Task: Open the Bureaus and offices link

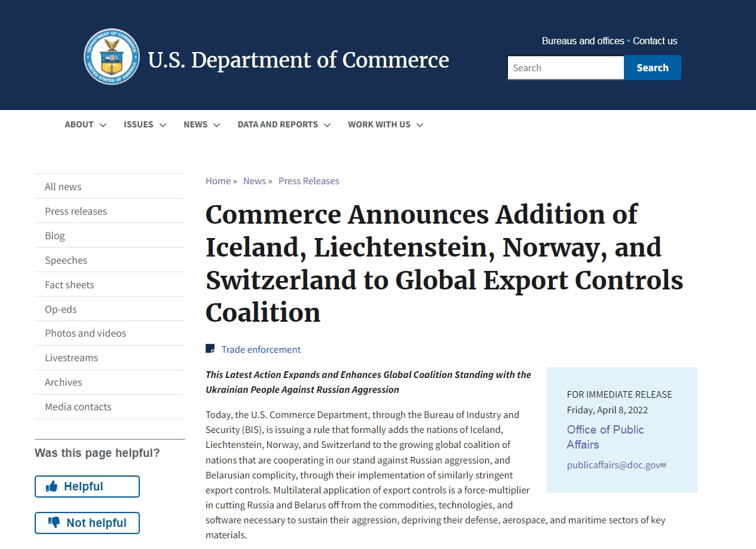Action: click(583, 41)
